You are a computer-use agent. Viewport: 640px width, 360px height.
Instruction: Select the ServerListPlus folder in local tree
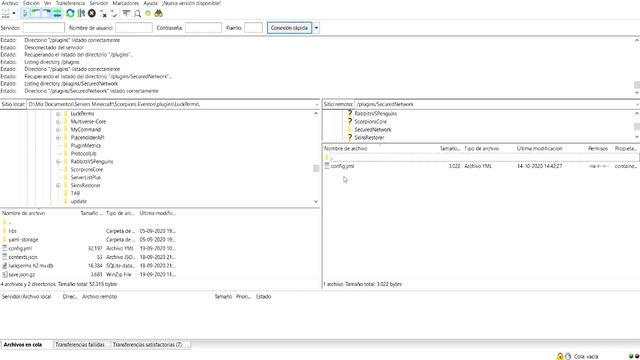[85, 178]
